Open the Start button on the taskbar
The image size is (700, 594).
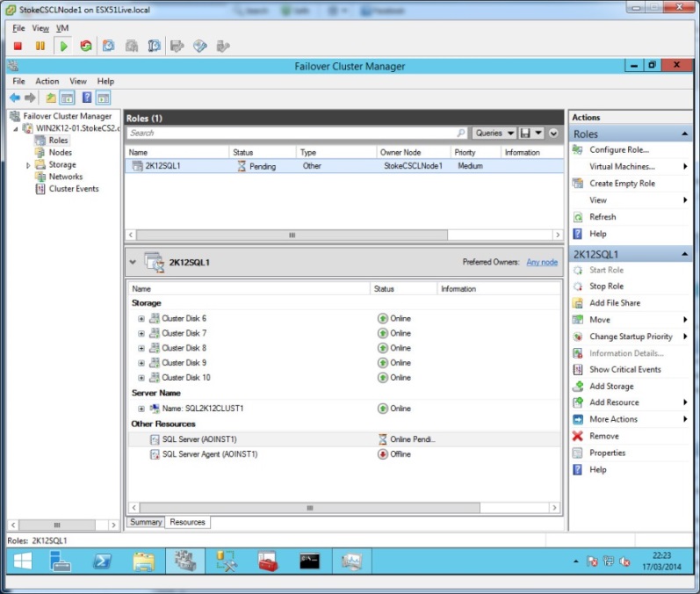pos(22,561)
